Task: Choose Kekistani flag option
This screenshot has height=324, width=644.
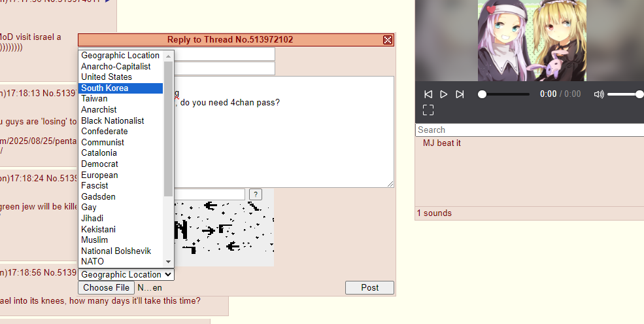Action: coord(121,229)
